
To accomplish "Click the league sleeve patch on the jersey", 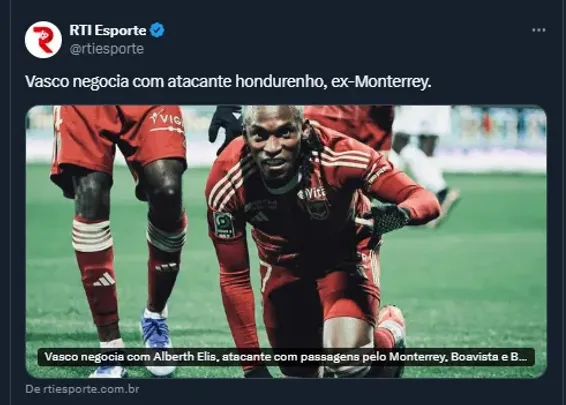I will coord(224,225).
